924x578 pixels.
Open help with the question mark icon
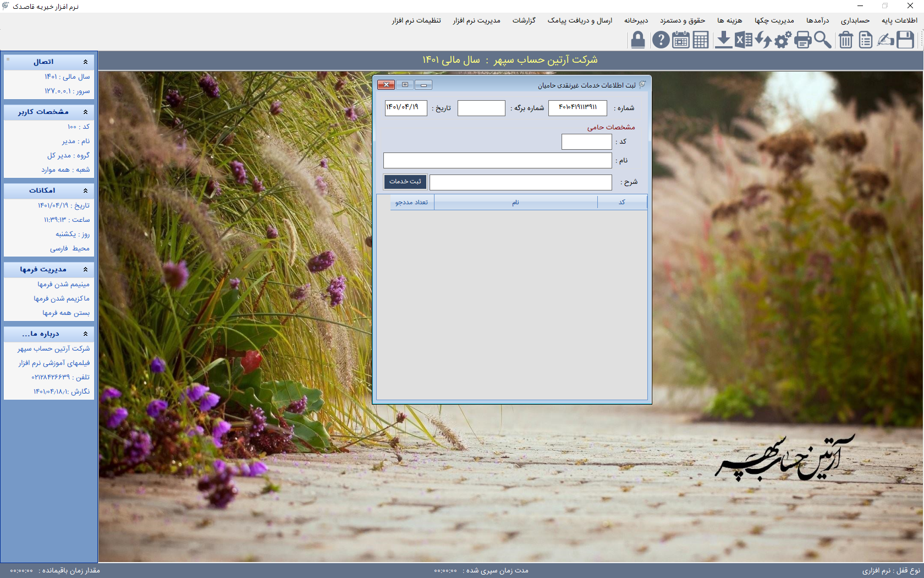tap(661, 40)
